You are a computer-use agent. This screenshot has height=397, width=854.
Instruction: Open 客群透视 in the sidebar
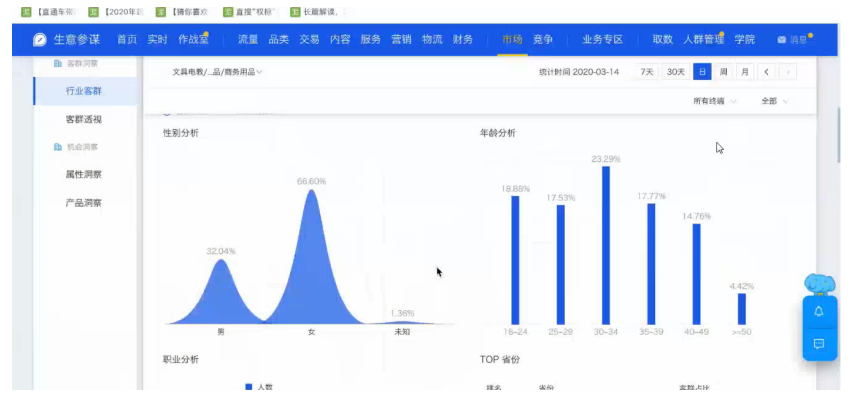84,119
